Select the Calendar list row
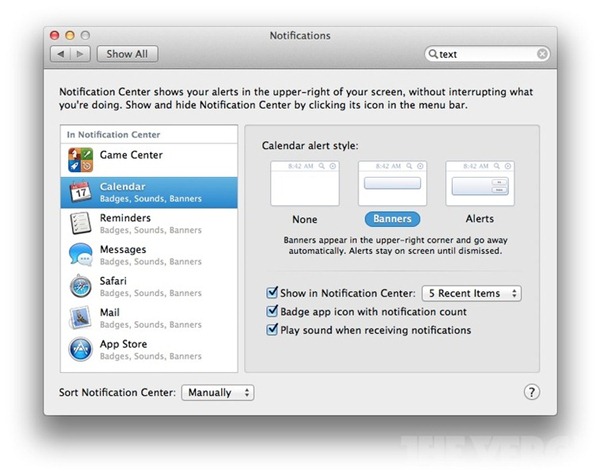 [149, 192]
